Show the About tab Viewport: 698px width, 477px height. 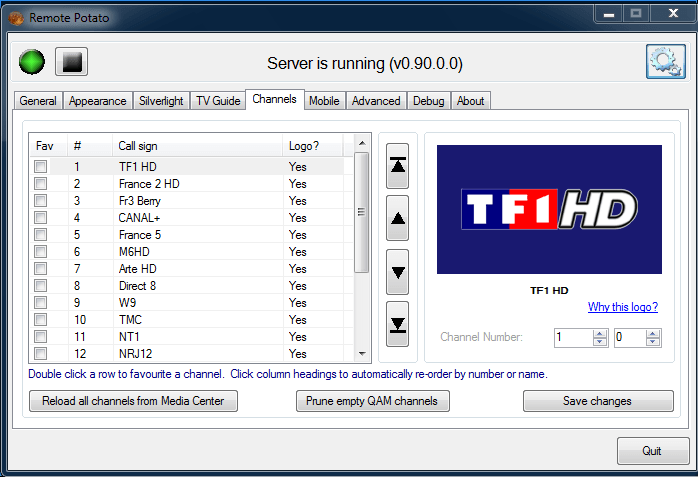[x=471, y=101]
